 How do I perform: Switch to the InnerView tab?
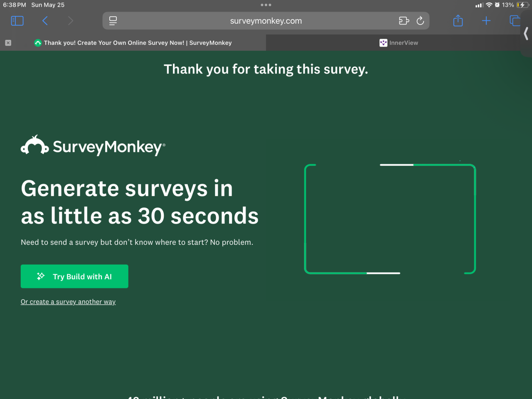399,43
